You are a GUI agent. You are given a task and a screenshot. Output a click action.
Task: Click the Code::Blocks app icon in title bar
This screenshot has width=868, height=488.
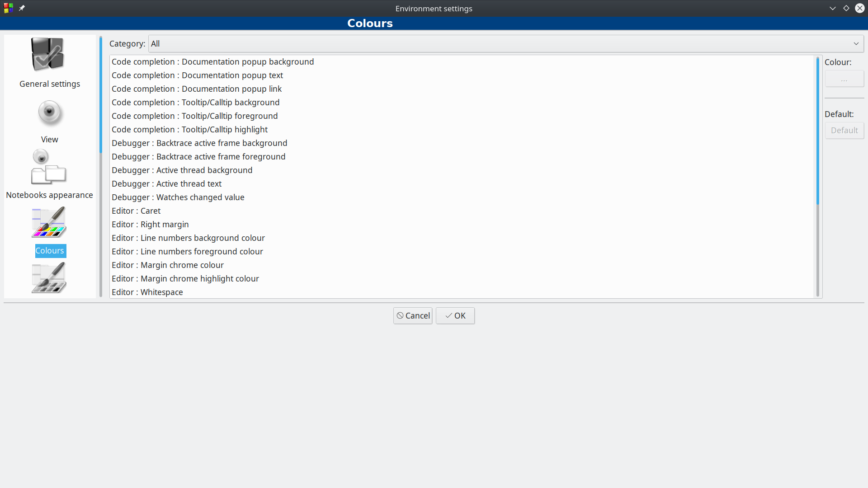click(x=9, y=8)
